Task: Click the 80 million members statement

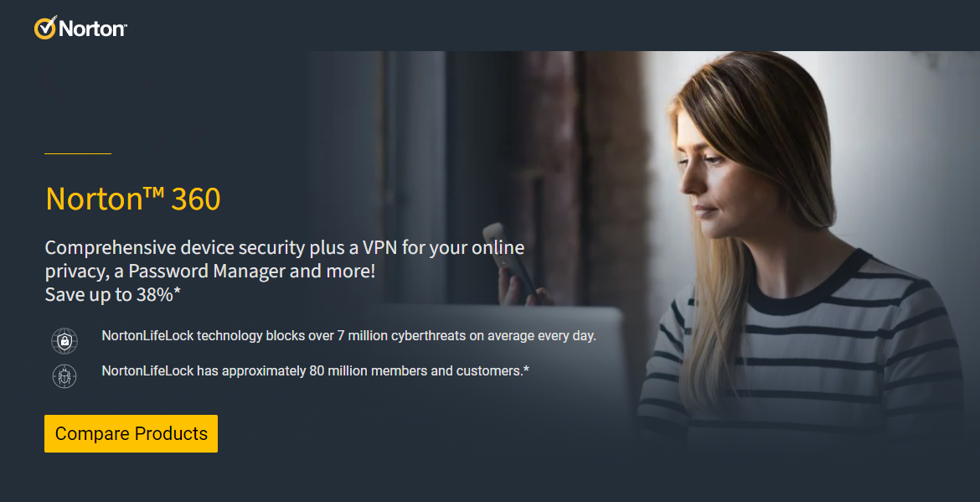Action: (316, 370)
